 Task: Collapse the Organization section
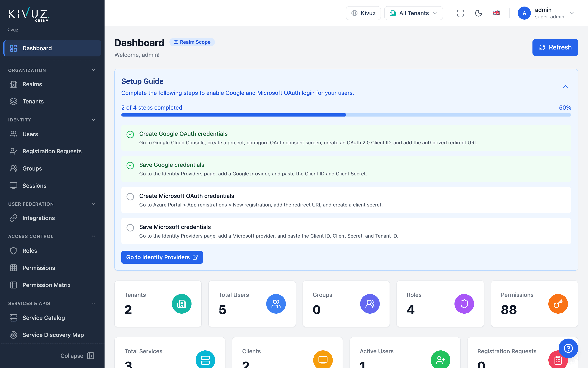coord(94,70)
